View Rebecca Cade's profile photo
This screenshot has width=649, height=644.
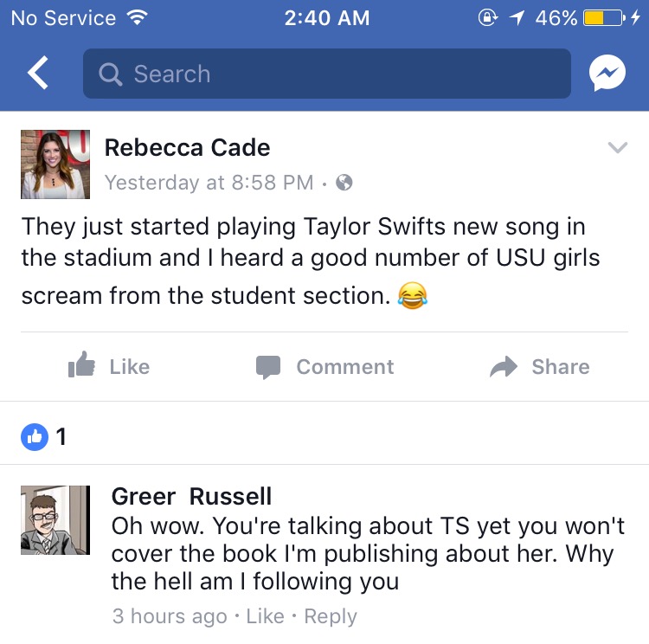pos(55,164)
